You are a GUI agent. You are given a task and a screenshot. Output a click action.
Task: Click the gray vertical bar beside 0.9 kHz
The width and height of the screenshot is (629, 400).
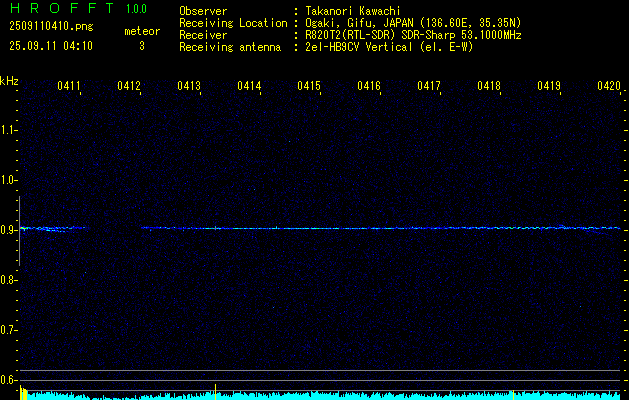[x=19, y=231]
